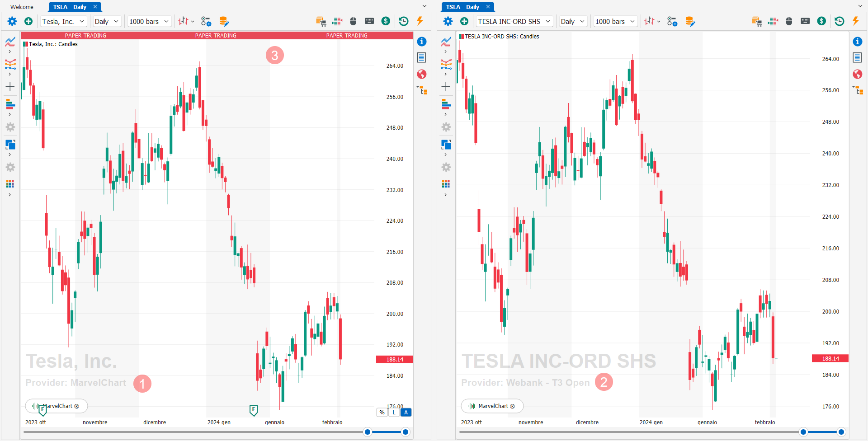Click green plus add button in right chart
868x441 pixels.
[464, 21]
